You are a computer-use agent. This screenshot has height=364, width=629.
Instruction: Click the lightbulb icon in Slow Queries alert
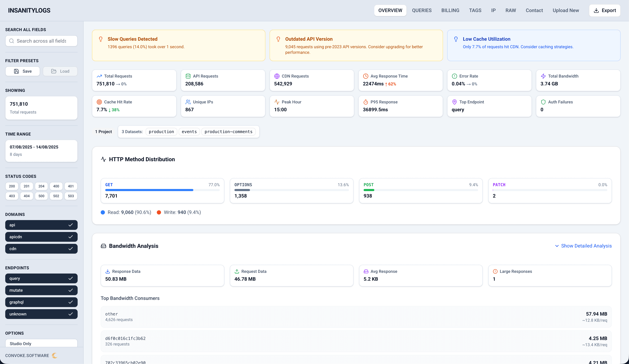coord(101,39)
